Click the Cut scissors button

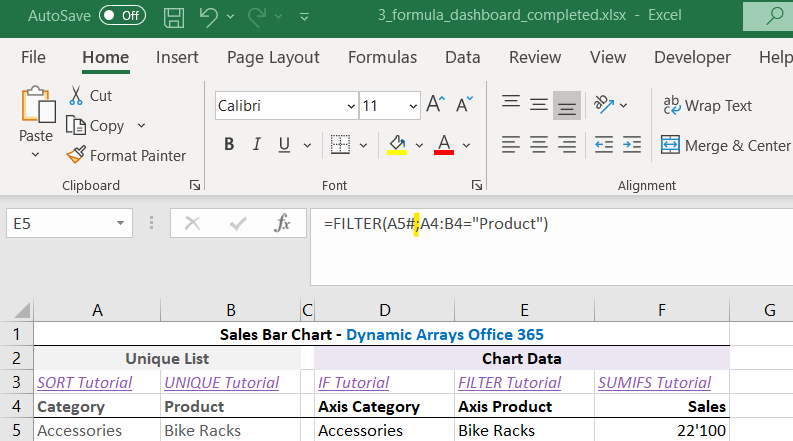pos(90,96)
